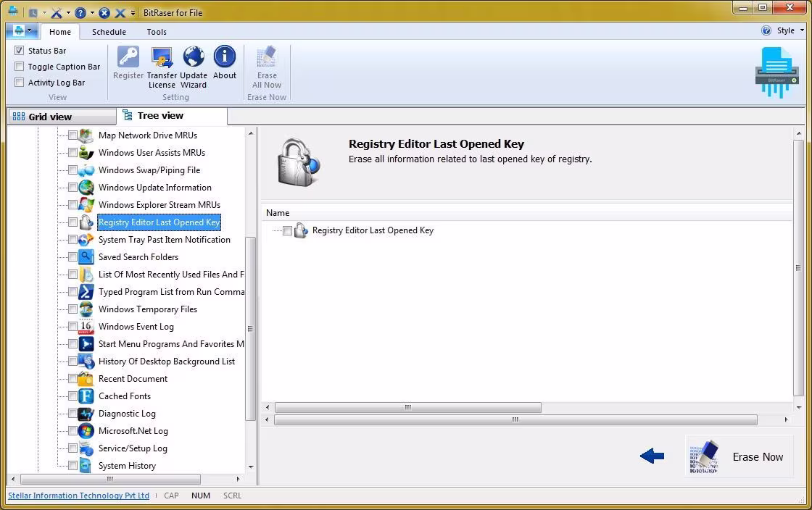Viewport: 812px width, 510px height.
Task: Click right panel vertical scrollbar thumb
Action: [798, 268]
